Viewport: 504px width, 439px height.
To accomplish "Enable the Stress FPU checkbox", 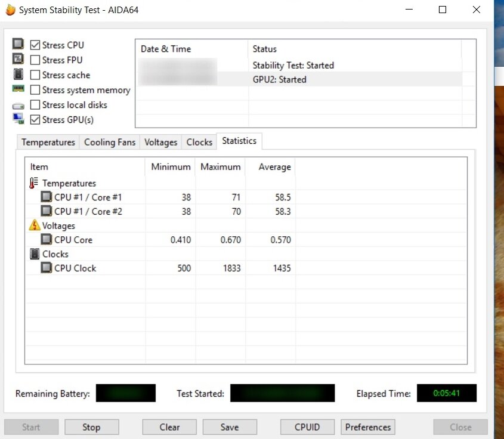I will [35, 60].
